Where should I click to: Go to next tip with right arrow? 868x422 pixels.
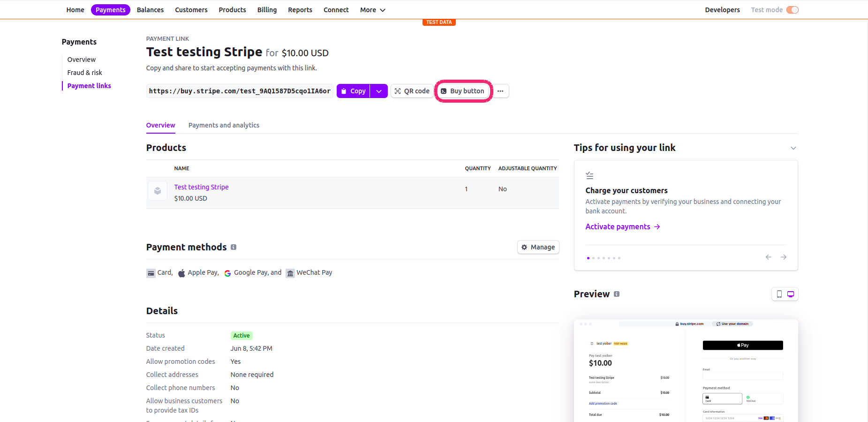(x=784, y=257)
